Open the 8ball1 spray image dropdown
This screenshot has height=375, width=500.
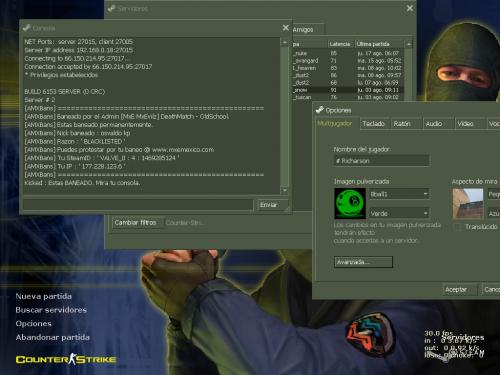pos(399,194)
